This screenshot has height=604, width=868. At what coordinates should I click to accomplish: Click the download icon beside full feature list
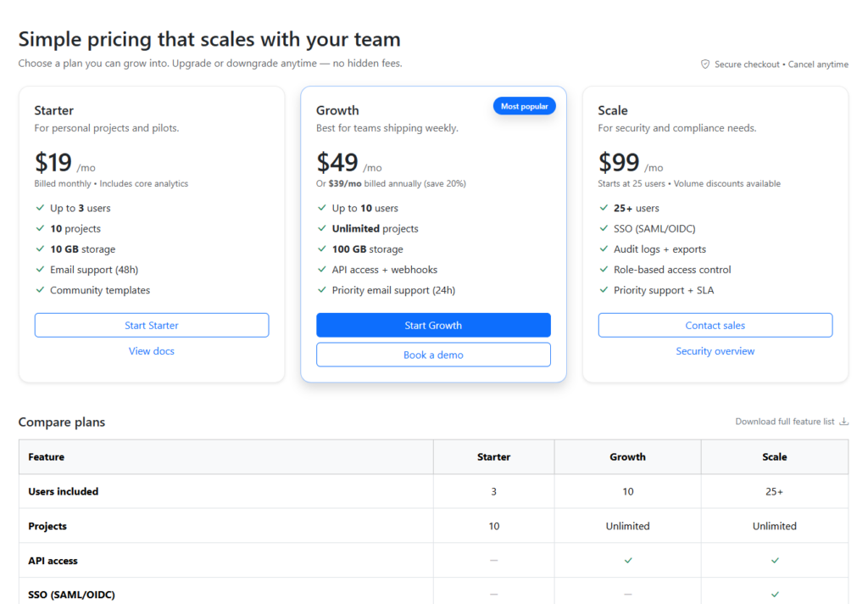click(843, 422)
